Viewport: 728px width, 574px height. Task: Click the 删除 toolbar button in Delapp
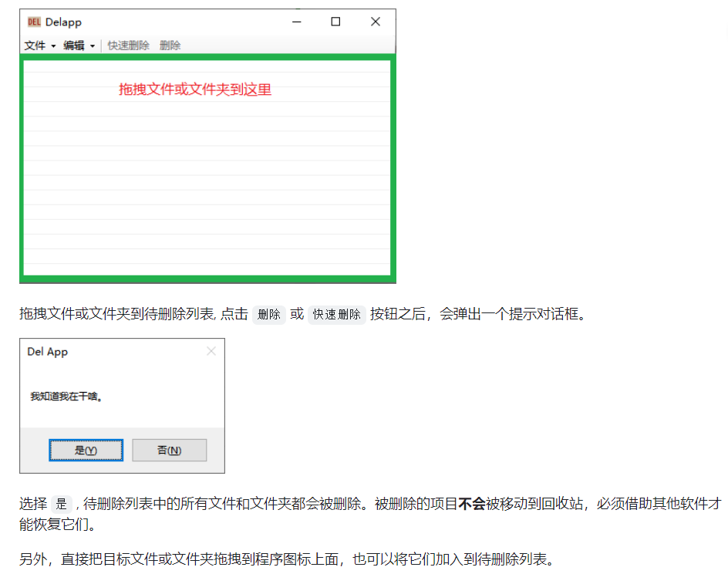point(170,46)
